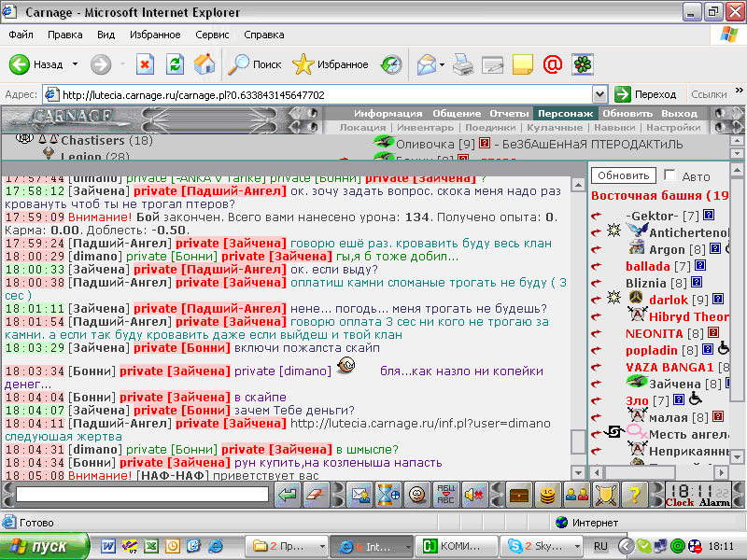
Task: Open help with the yellow question mark
Action: coord(634,495)
